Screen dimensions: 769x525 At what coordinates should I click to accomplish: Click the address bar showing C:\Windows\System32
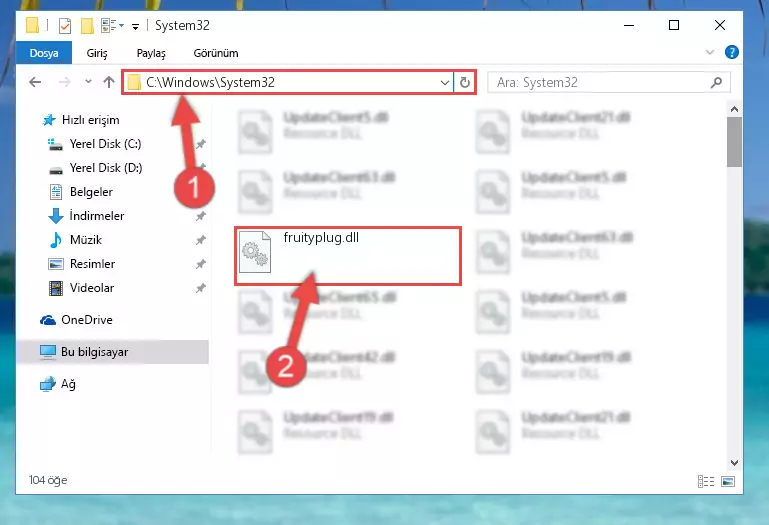288,82
